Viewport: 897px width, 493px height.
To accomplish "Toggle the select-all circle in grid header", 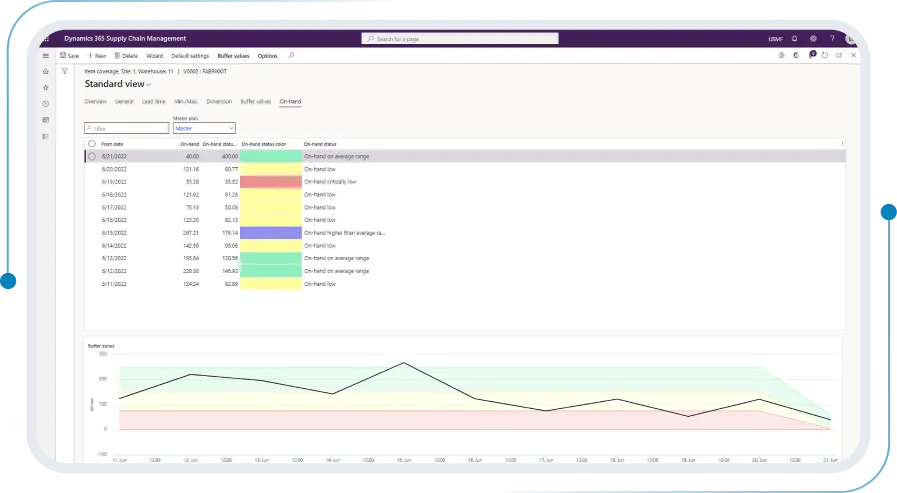I will coord(92,144).
